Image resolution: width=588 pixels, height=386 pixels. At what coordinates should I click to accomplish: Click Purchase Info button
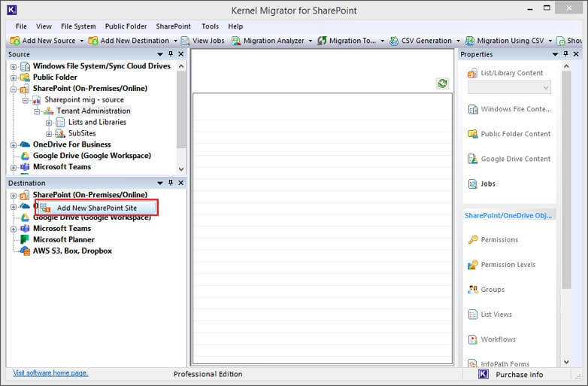click(519, 375)
